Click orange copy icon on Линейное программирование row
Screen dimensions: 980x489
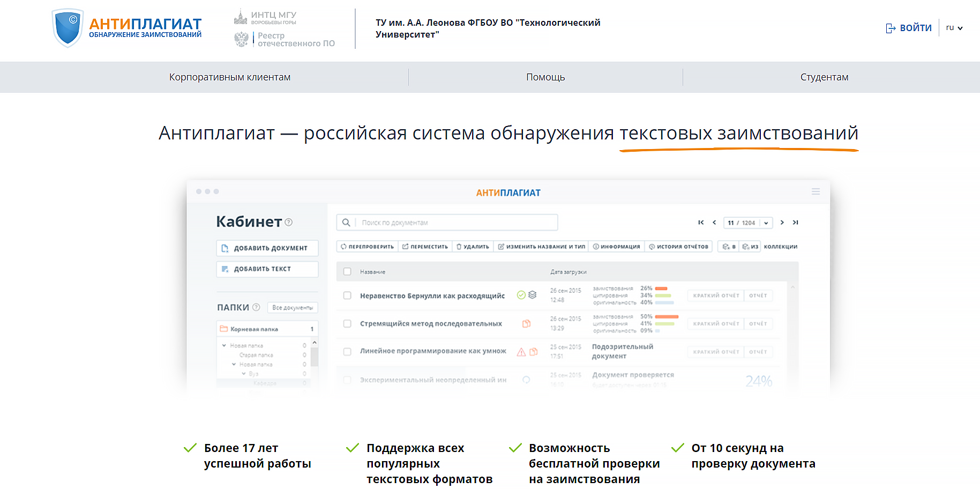point(533,352)
